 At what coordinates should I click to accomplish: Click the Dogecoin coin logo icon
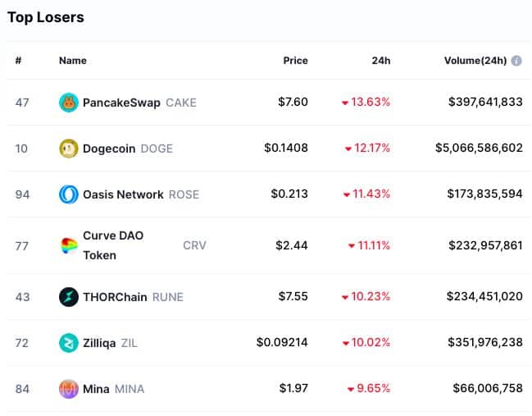[x=69, y=149]
